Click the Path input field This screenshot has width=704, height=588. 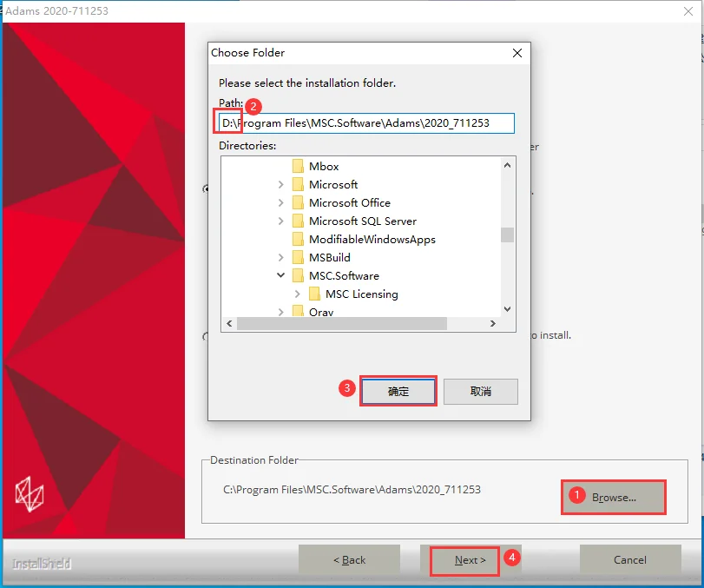point(366,123)
